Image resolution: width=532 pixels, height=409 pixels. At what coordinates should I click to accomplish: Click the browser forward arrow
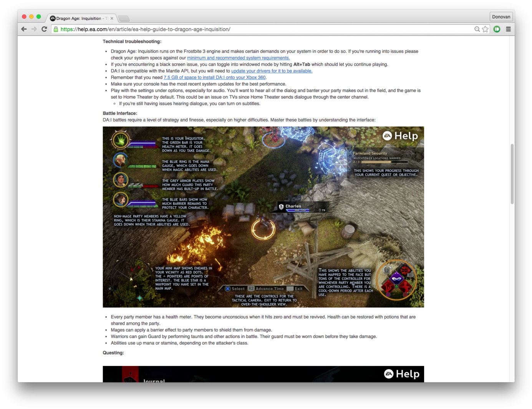pos(34,29)
